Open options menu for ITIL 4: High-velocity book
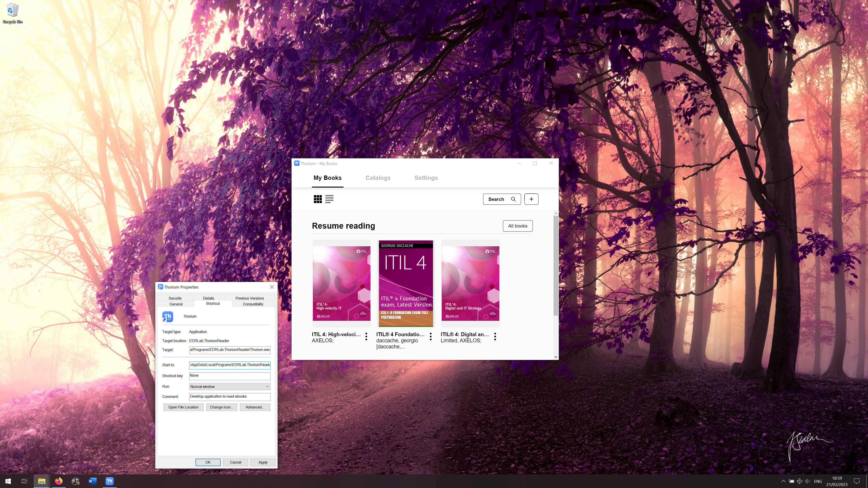Viewport: 868px width, 488px height. [366, 337]
